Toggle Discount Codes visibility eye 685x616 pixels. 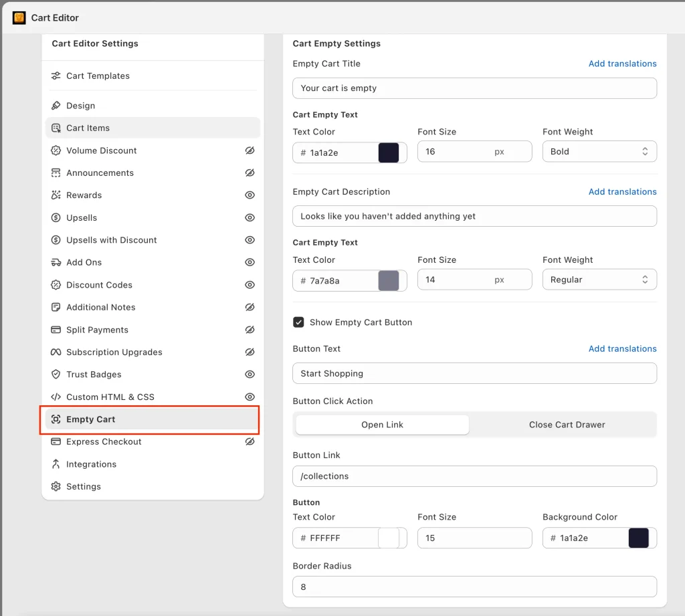coord(250,285)
